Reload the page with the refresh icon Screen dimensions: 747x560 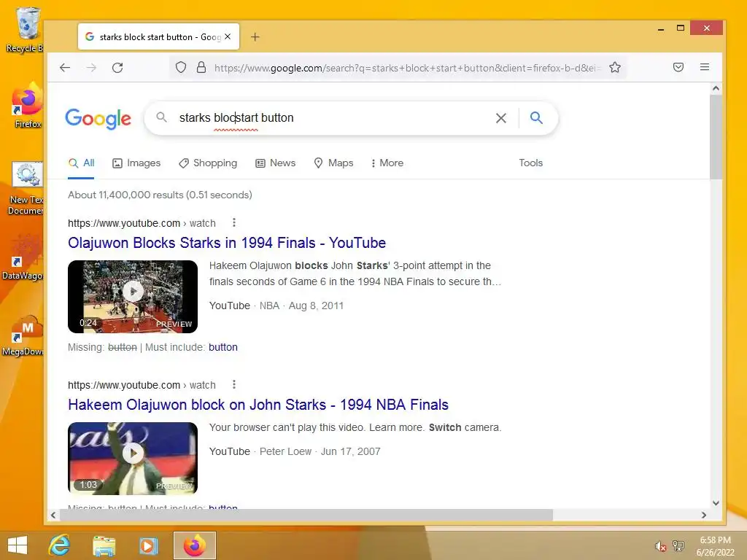[x=117, y=68]
